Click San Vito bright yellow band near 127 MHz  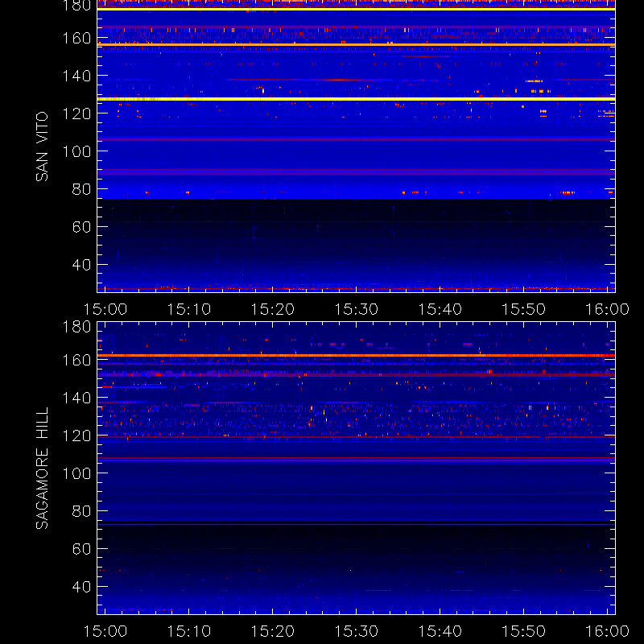tap(356, 99)
